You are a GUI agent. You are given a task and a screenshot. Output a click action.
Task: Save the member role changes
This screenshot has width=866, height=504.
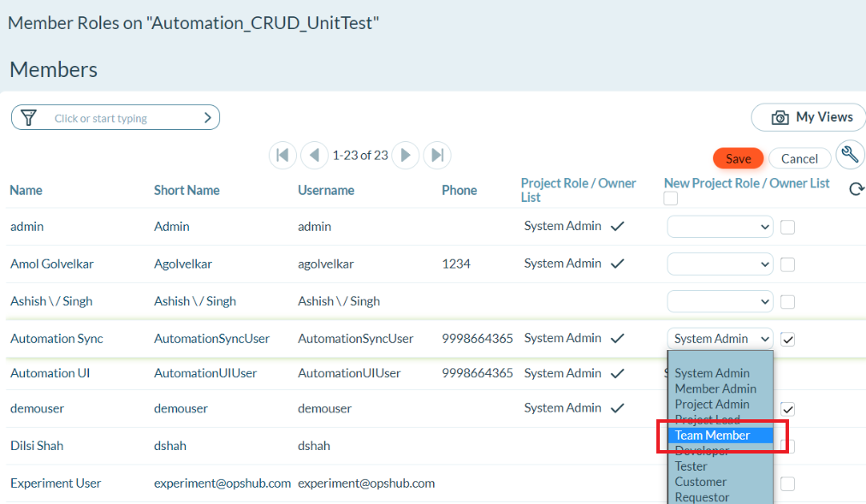tap(738, 158)
